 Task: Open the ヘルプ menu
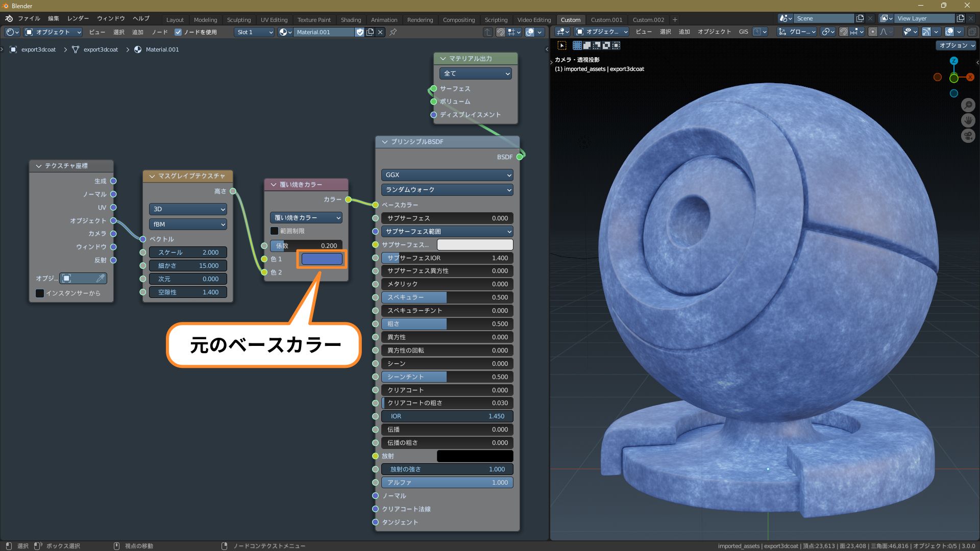141,18
